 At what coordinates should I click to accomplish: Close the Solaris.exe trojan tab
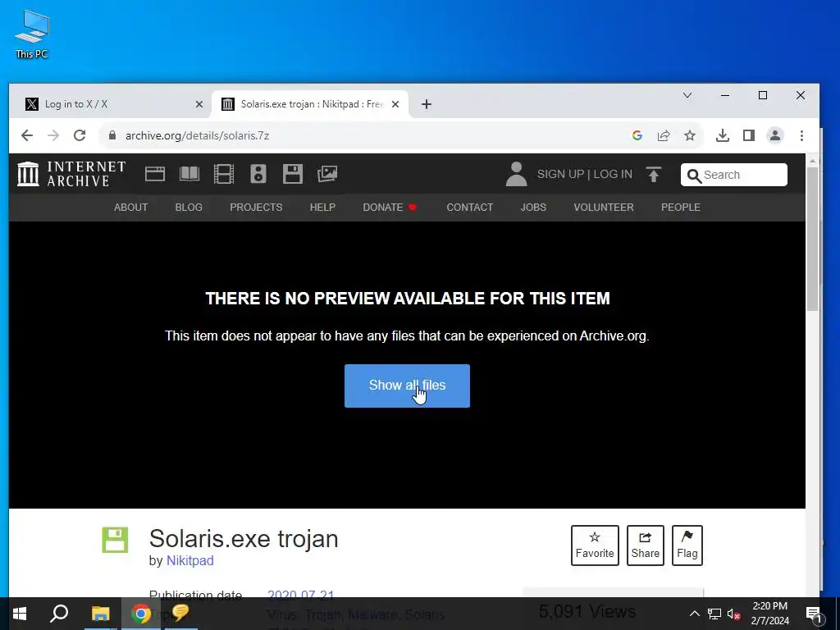(x=395, y=104)
